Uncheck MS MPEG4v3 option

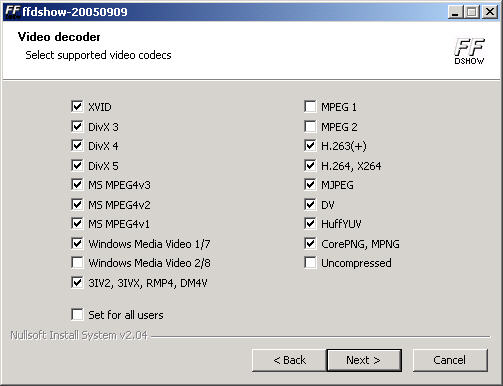(77, 185)
